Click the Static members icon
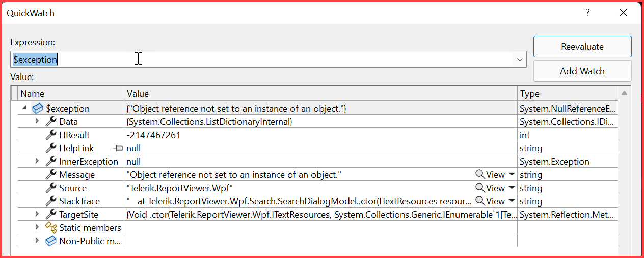This screenshot has width=644, height=258. tap(51, 228)
